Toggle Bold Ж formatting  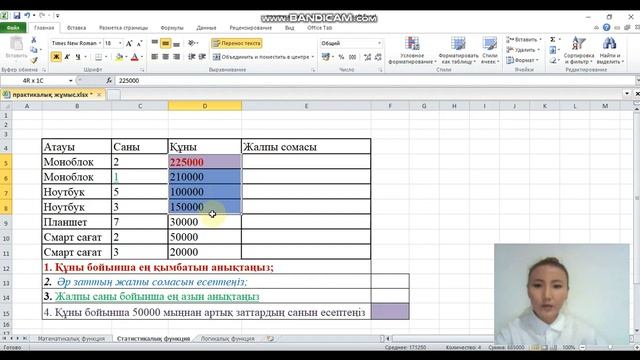pos(56,57)
